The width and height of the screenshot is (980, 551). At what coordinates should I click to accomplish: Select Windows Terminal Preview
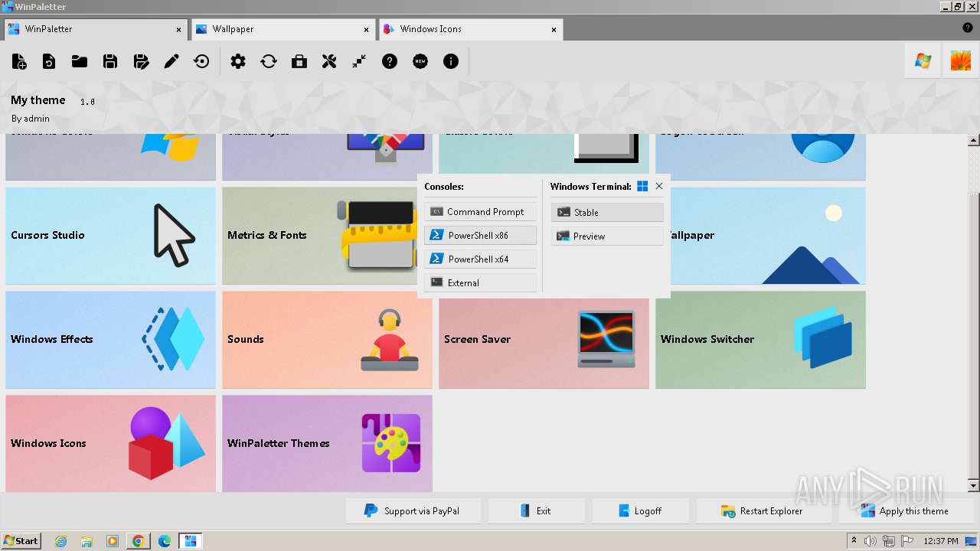pyautogui.click(x=607, y=236)
